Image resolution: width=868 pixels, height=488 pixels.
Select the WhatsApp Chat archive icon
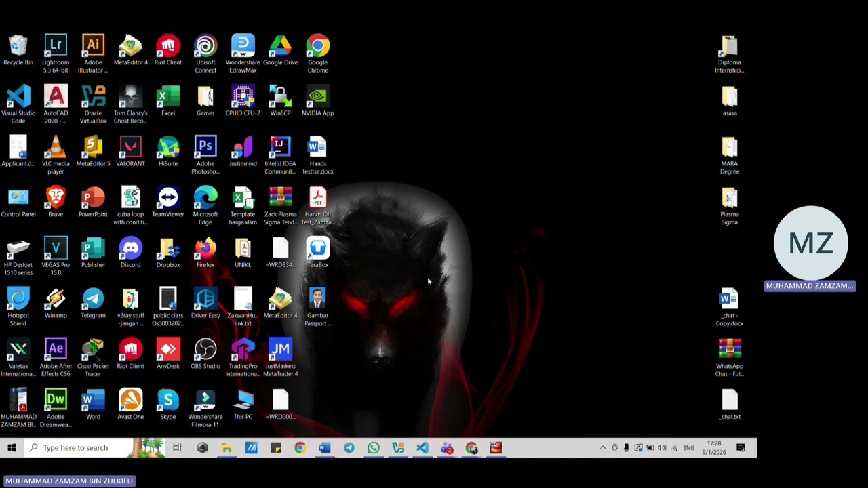coord(730,358)
